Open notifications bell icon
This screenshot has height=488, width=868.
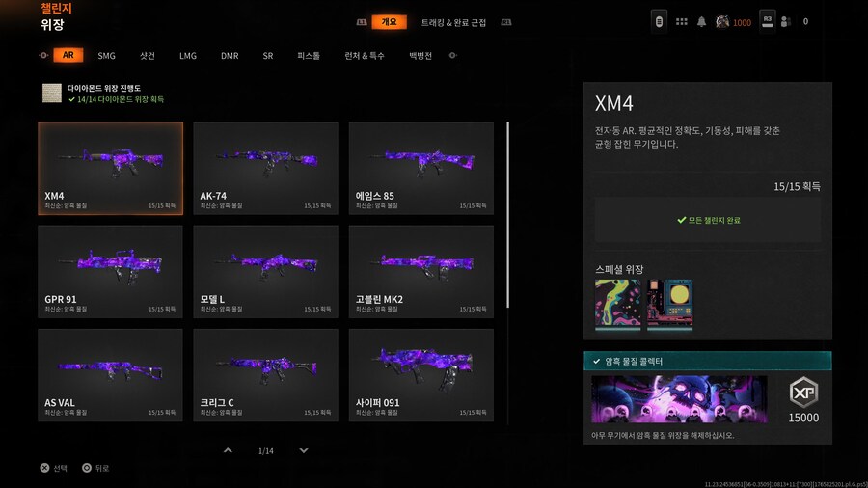[701, 21]
